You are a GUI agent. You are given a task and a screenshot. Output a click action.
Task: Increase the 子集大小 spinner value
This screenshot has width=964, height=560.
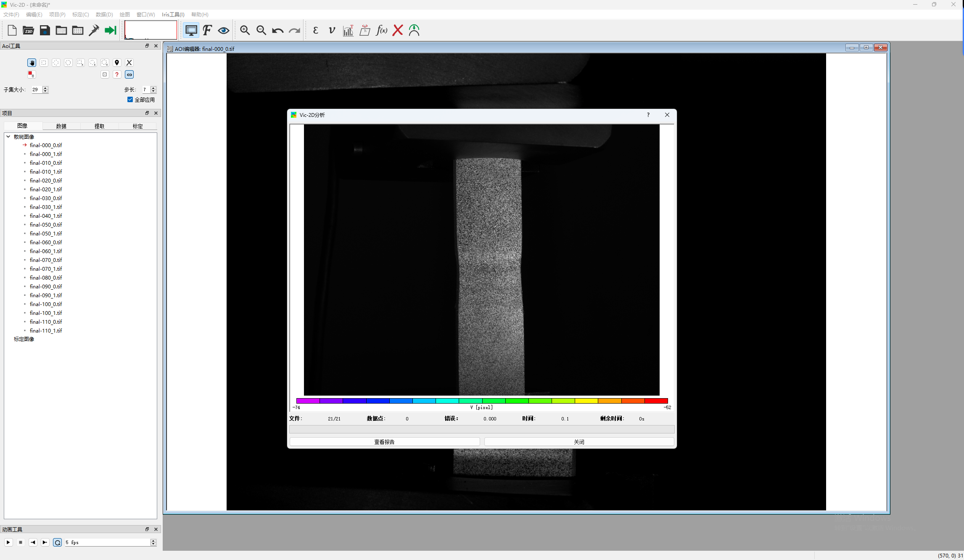[45, 88]
